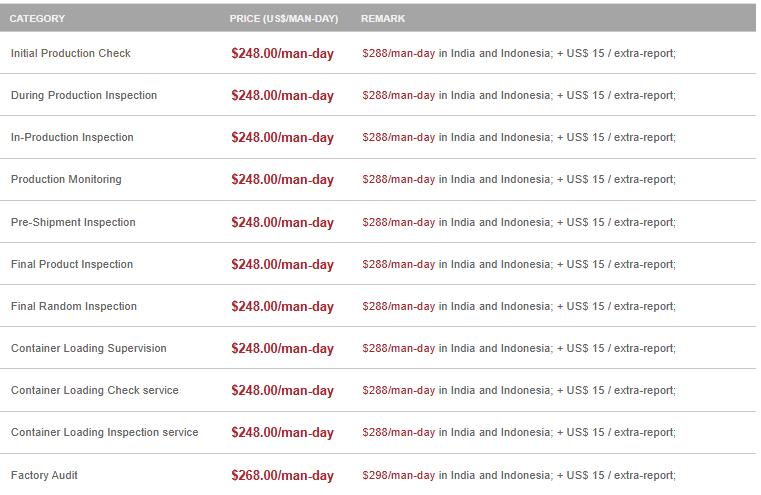Click Final Product Inspection label
The width and height of the screenshot is (761, 495).
point(72,264)
